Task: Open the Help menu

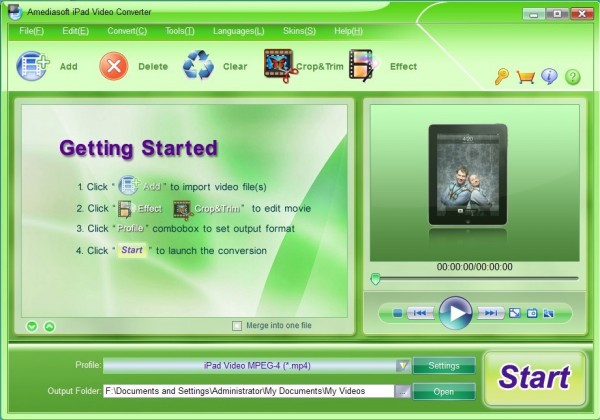Action: coord(348,31)
